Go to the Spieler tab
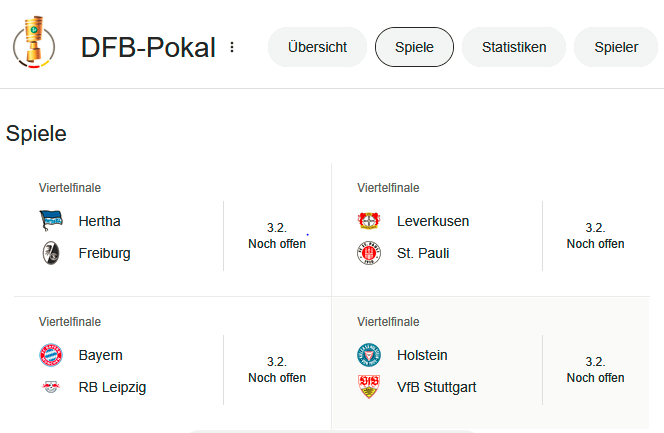 click(616, 47)
